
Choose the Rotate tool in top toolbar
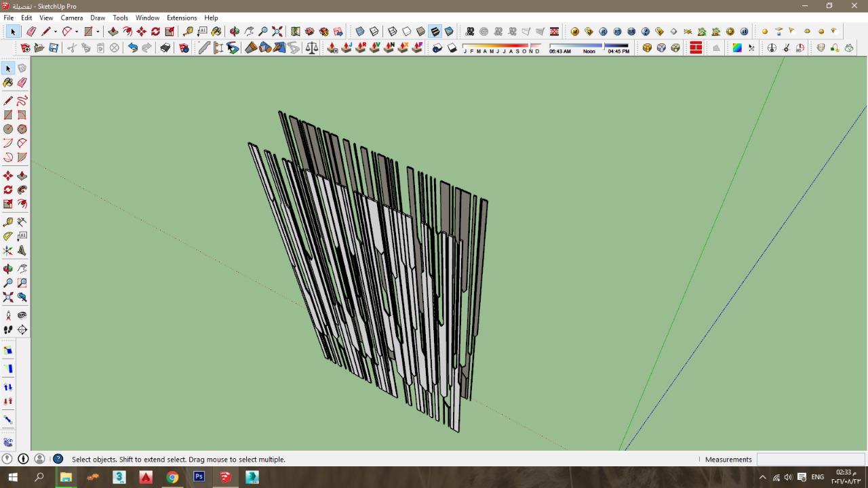click(x=155, y=32)
